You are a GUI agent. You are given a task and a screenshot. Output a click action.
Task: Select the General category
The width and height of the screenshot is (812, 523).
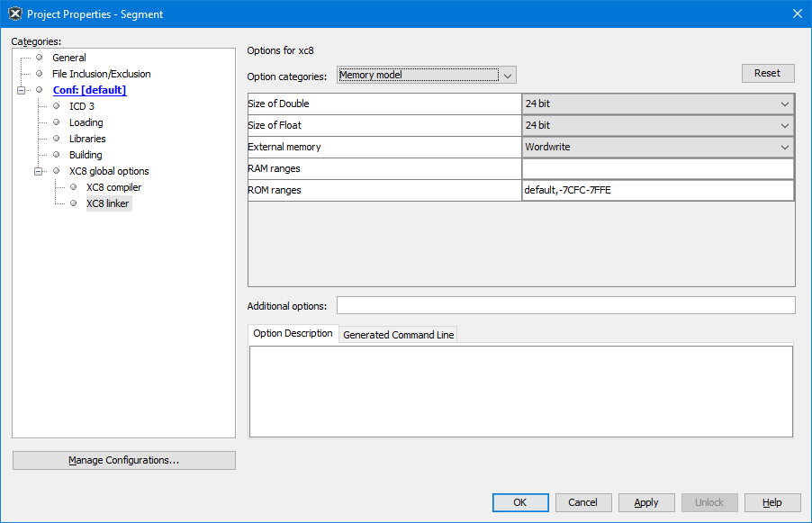click(69, 58)
